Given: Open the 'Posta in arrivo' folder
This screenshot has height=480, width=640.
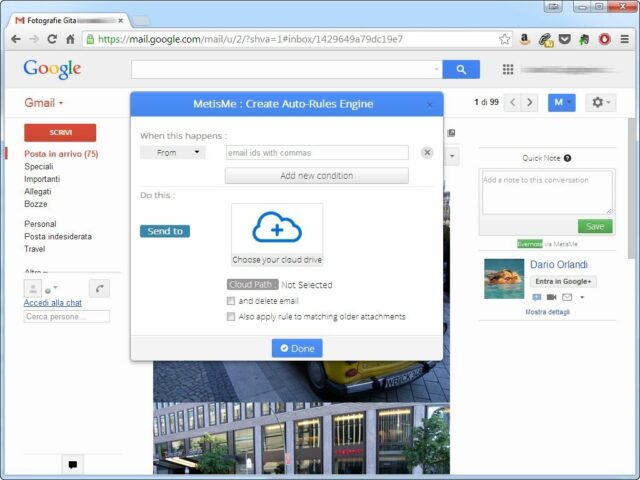Looking at the screenshot, I should [61, 154].
